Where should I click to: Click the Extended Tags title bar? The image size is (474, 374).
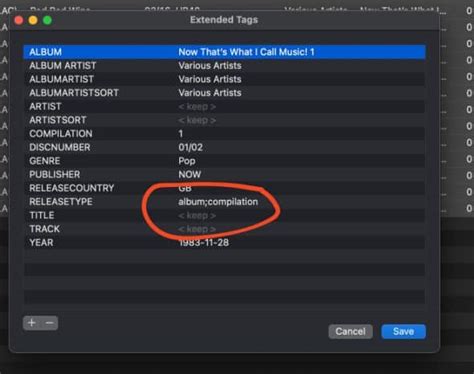[x=224, y=20]
